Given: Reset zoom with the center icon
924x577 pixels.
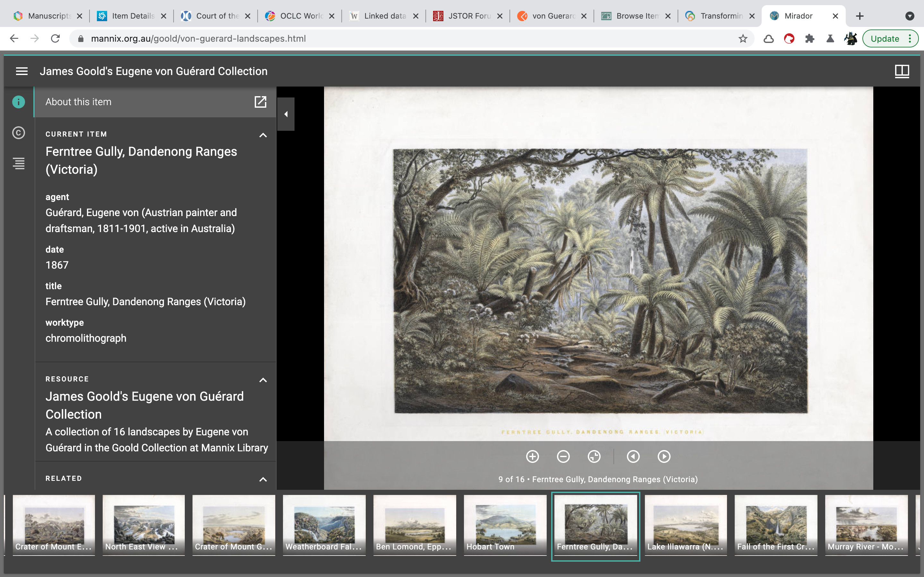Looking at the screenshot, I should pyautogui.click(x=594, y=456).
